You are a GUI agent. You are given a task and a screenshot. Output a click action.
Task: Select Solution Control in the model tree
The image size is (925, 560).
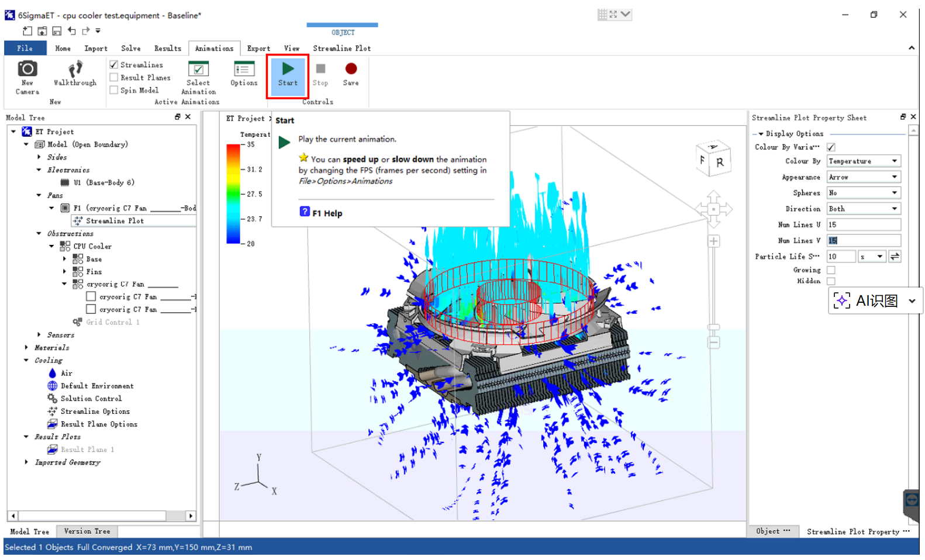tap(91, 399)
